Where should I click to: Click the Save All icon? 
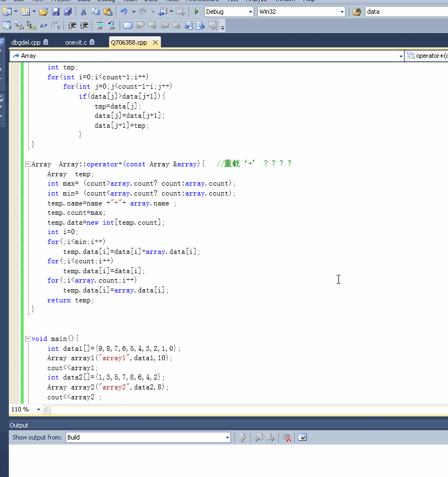point(68,12)
